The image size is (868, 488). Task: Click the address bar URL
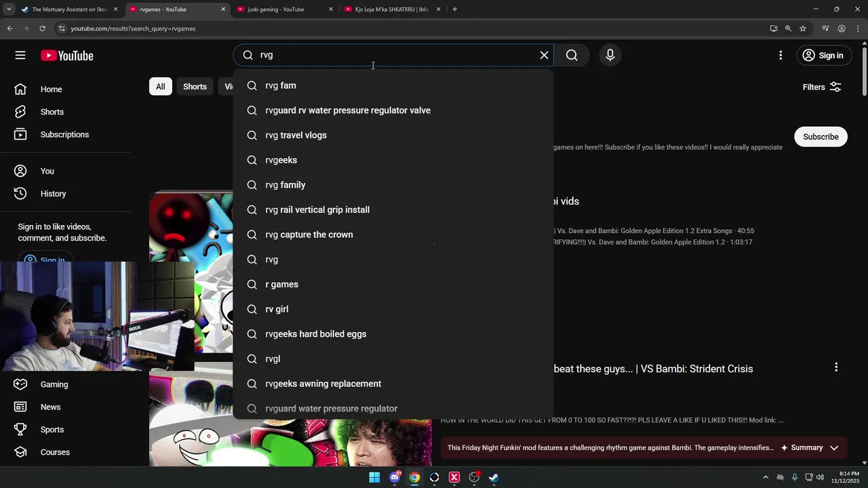pyautogui.click(x=133, y=28)
